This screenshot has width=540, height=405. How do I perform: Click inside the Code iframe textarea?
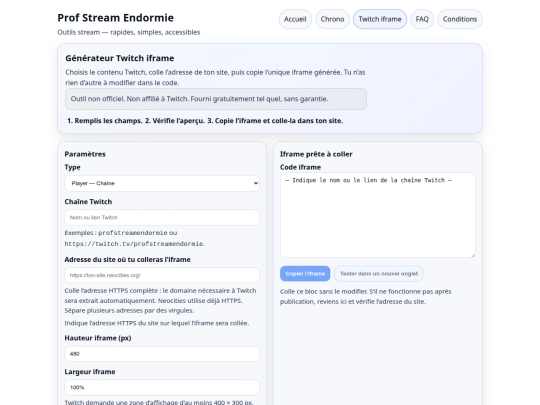coord(378,215)
